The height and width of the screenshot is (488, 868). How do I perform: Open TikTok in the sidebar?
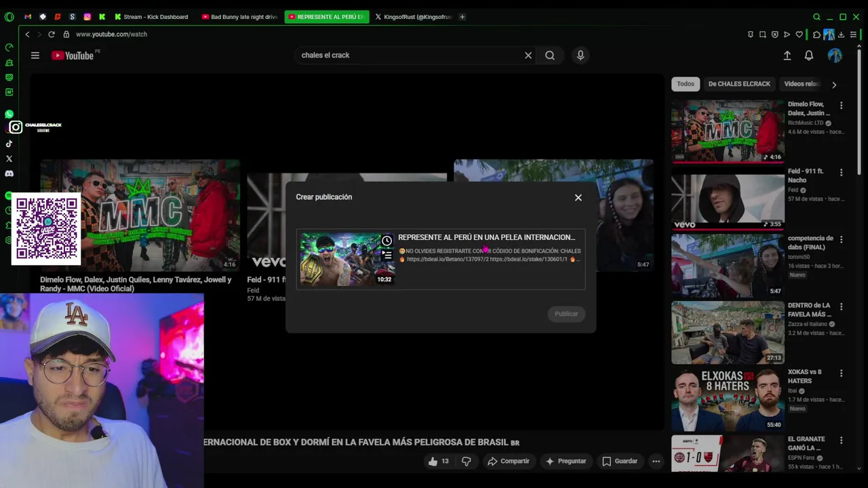point(9,144)
